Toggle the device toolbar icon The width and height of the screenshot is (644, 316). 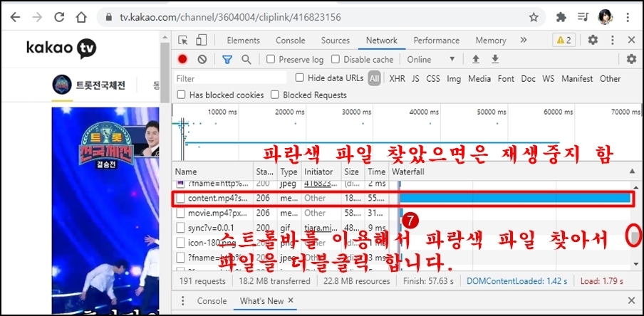click(x=201, y=41)
